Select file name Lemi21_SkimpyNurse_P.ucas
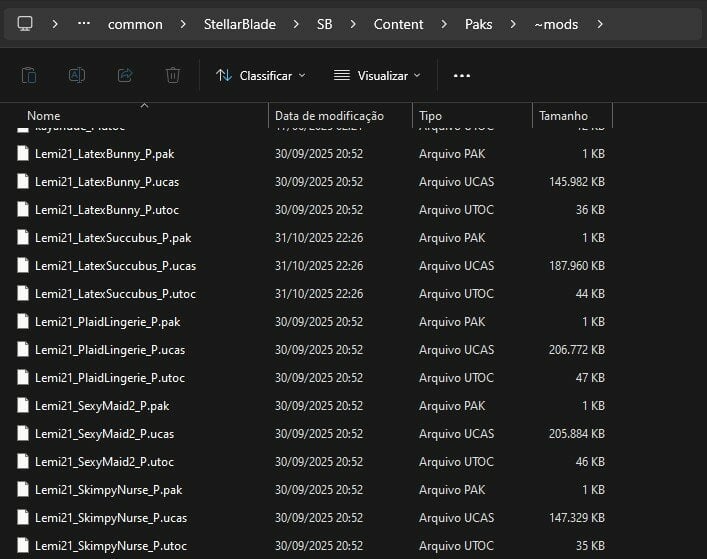Viewport: 707px width, 559px height. tap(111, 518)
